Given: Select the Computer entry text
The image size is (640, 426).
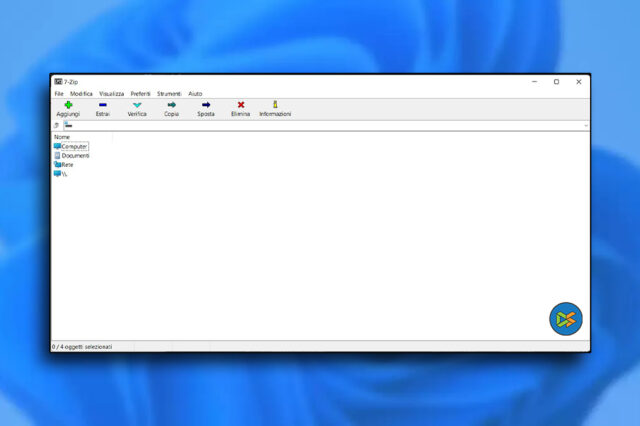Looking at the screenshot, I should pos(74,146).
